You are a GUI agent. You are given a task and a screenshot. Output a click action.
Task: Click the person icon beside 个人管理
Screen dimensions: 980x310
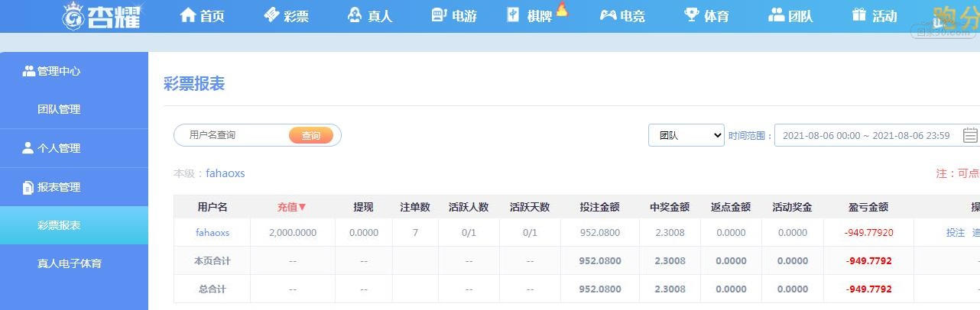[28, 148]
